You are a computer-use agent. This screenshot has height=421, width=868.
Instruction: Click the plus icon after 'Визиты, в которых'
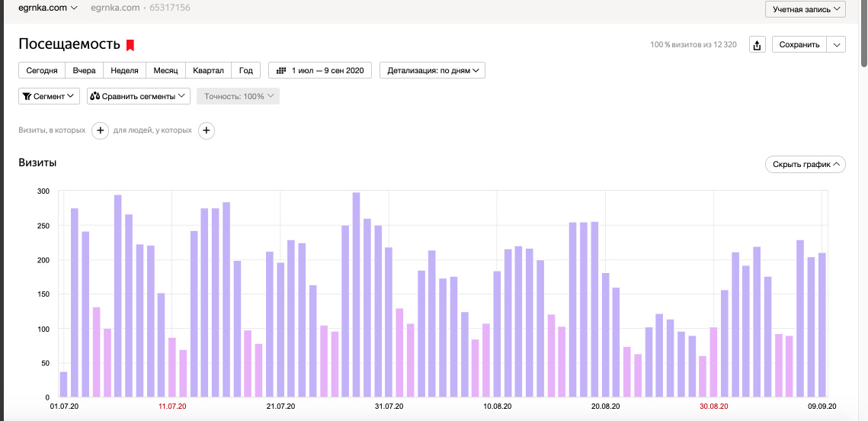[x=100, y=131]
